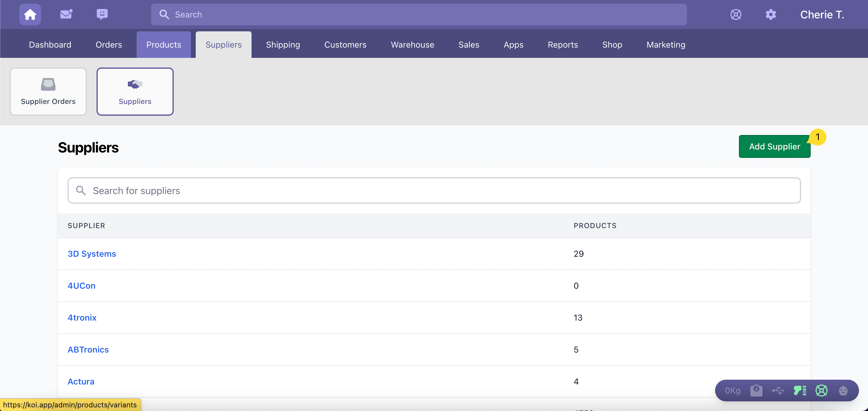Open the Supplier Orders card
Screen dimensions: 868x411
coord(48,92)
